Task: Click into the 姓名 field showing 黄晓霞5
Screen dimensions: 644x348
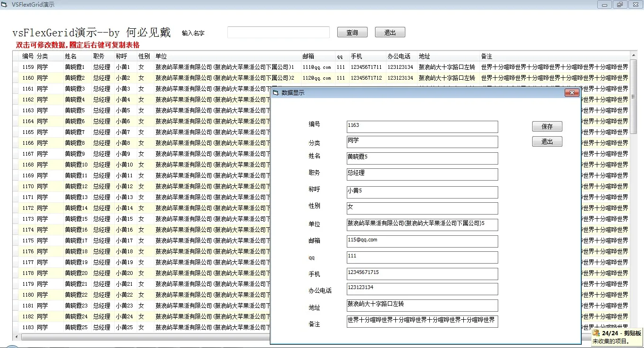Action: [x=422, y=158]
